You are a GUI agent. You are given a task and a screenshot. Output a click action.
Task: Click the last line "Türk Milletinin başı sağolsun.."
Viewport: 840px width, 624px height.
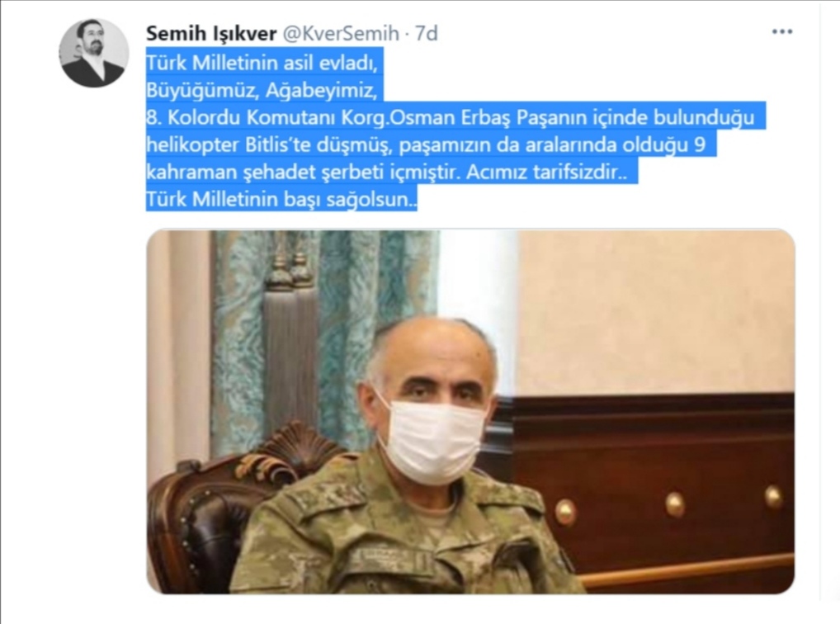(x=281, y=200)
